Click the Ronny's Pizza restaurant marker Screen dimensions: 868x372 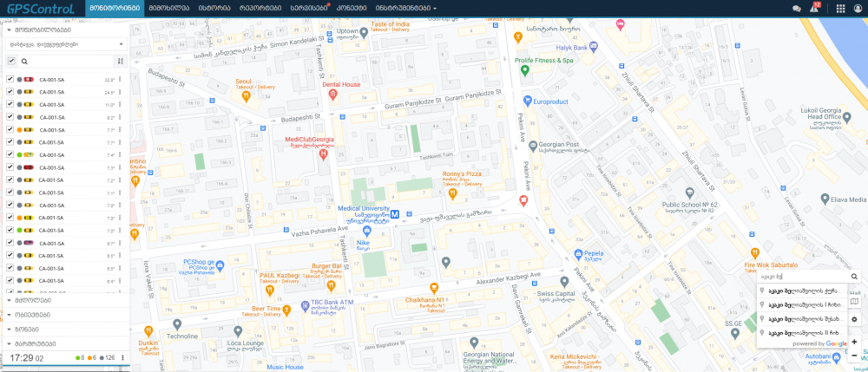(452, 193)
